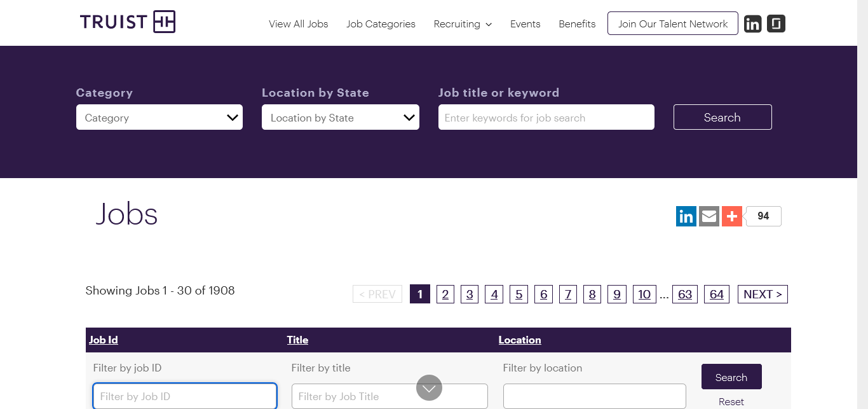The height and width of the screenshot is (409, 868).
Task: Click the orange plus more-sharing icon
Action: point(732,216)
